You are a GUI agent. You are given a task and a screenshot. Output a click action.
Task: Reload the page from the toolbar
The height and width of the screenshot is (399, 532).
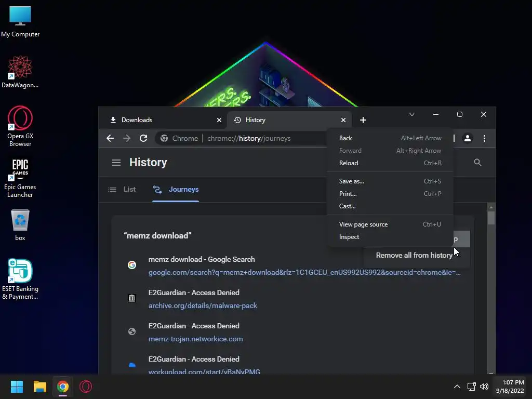(x=143, y=138)
